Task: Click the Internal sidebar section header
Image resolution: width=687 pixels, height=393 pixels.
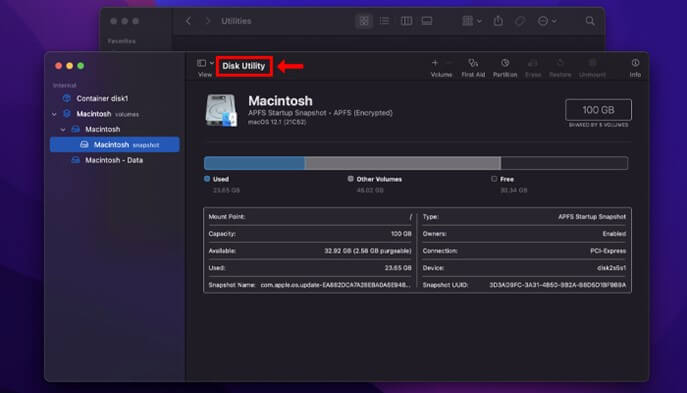Action: coord(64,85)
